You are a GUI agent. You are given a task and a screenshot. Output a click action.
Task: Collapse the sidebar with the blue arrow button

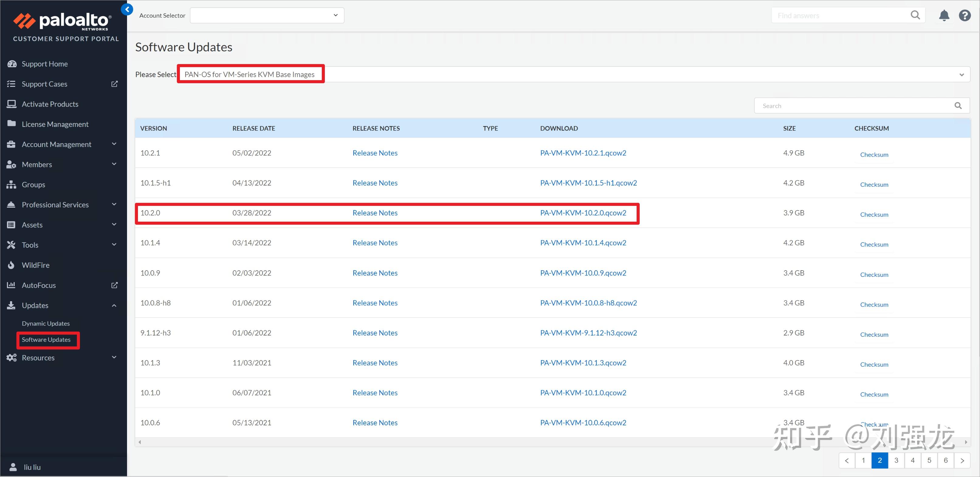coord(127,9)
